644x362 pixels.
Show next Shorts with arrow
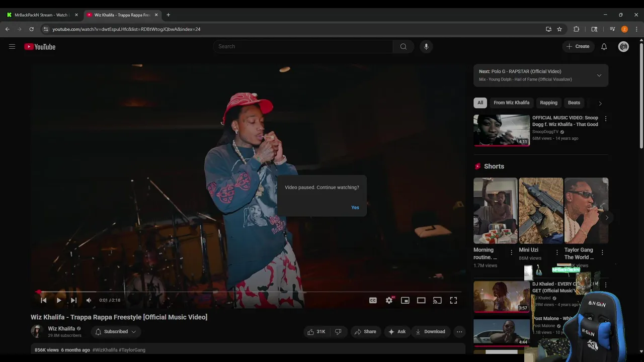click(606, 218)
